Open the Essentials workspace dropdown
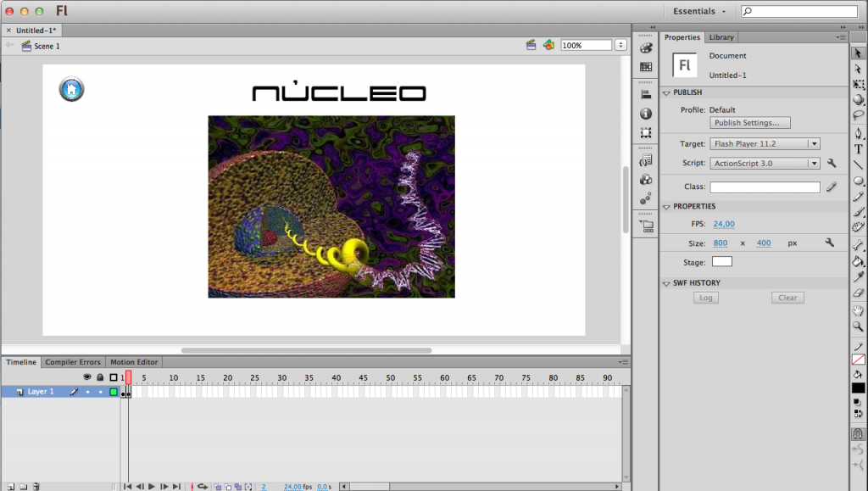Screen dimensions: 868x491 [699, 11]
